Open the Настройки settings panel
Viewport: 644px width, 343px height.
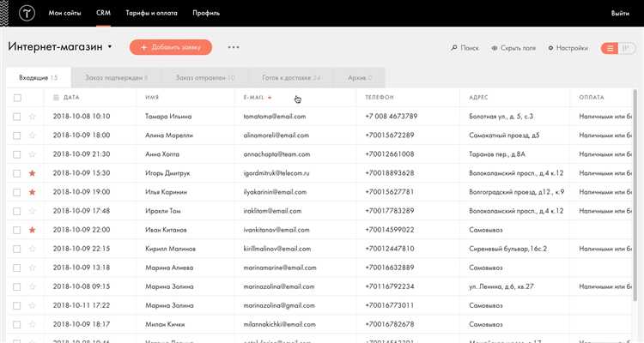click(568, 48)
